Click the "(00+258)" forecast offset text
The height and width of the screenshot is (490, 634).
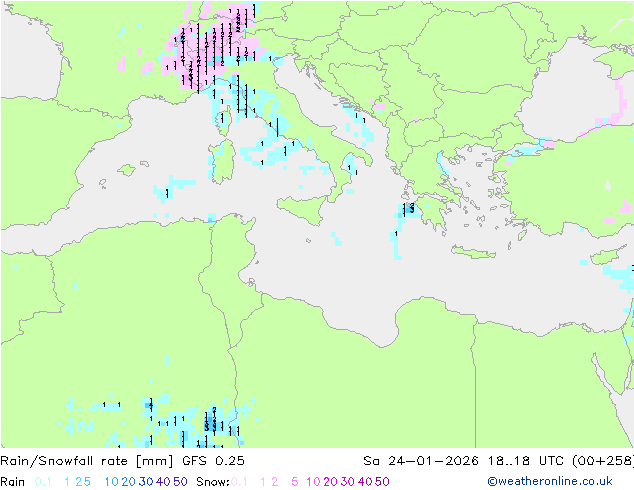coord(603,461)
